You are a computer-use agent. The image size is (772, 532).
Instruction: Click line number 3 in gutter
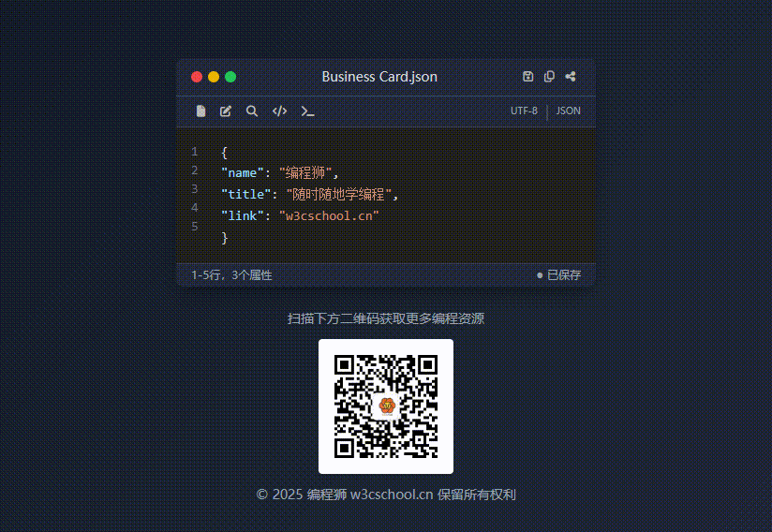pos(195,189)
